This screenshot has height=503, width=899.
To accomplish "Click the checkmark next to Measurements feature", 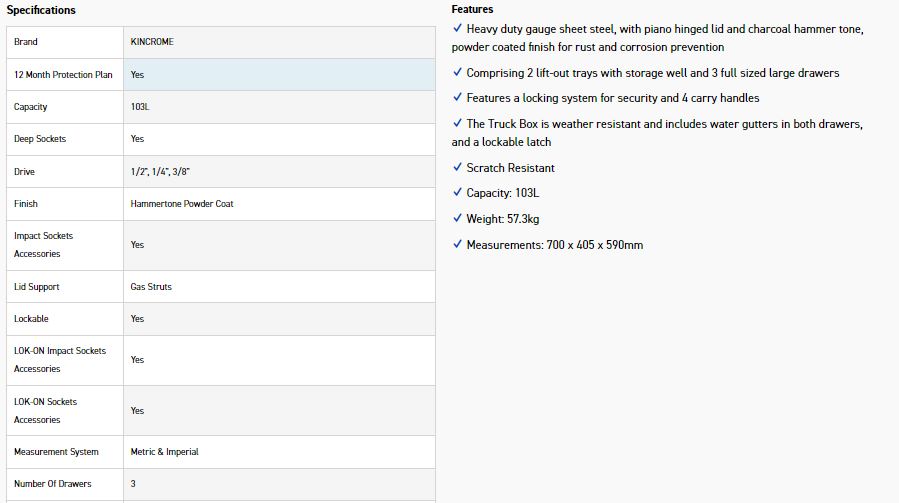I will tap(457, 245).
